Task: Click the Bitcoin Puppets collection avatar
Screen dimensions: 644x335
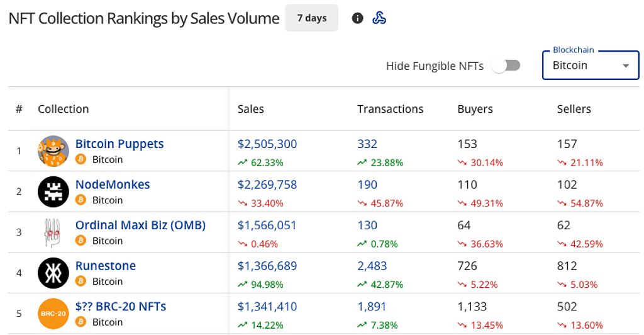Action: click(53, 151)
